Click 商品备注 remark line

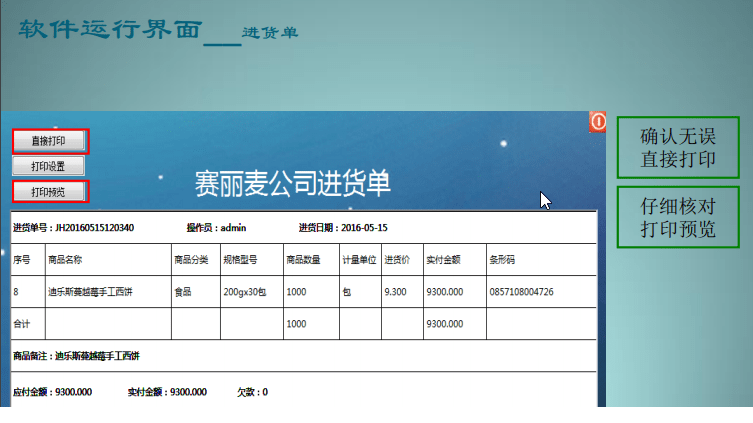point(76,356)
